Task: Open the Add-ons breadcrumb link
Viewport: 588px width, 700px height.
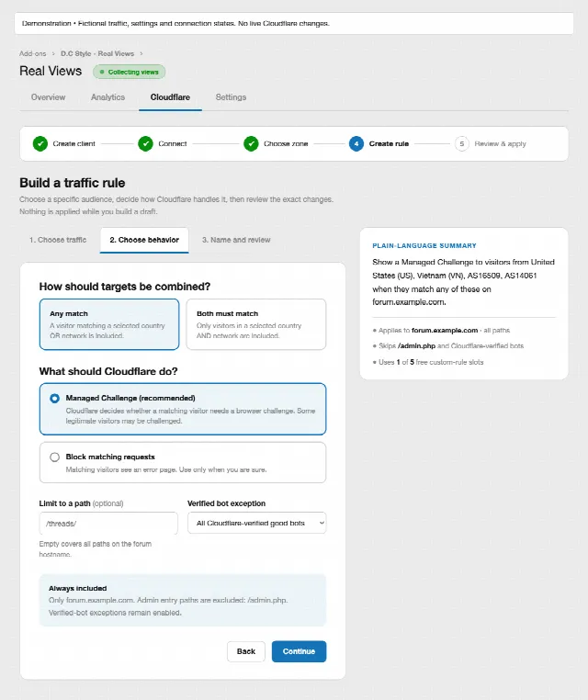Action: coord(32,53)
